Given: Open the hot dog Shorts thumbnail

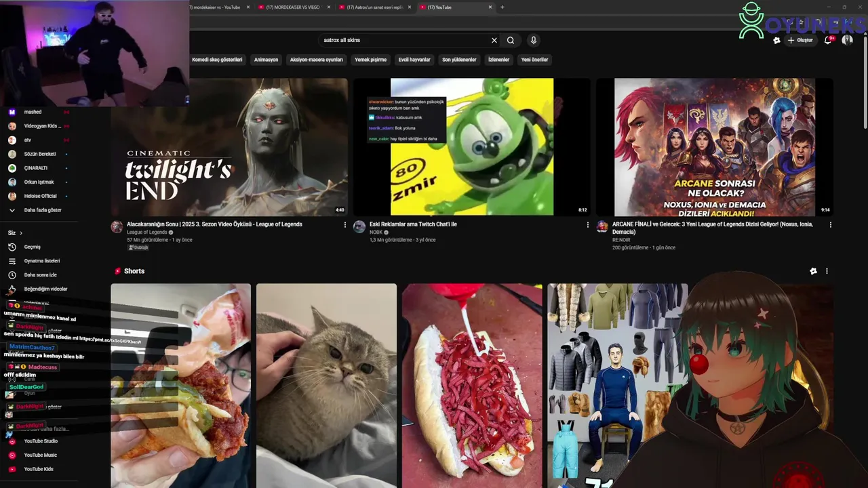Looking at the screenshot, I should [472, 386].
